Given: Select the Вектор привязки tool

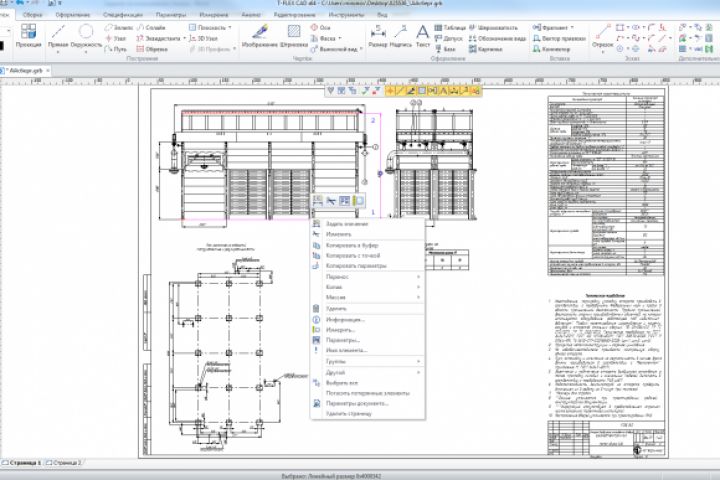Looking at the screenshot, I should (559, 38).
